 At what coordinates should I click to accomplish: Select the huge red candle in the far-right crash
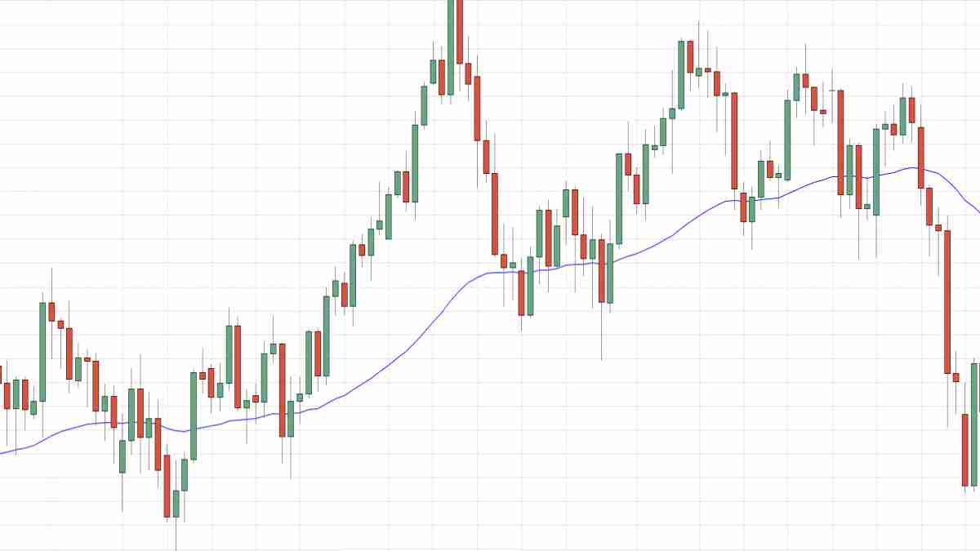tap(947, 302)
